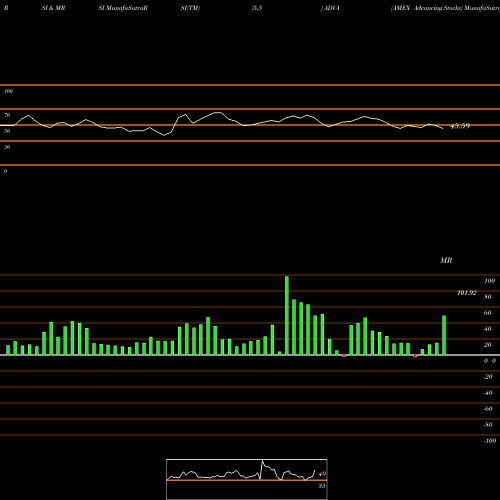Click the MR axis label -60
Image resolution: width=500 pixels, height=500 pixels.
[488, 409]
